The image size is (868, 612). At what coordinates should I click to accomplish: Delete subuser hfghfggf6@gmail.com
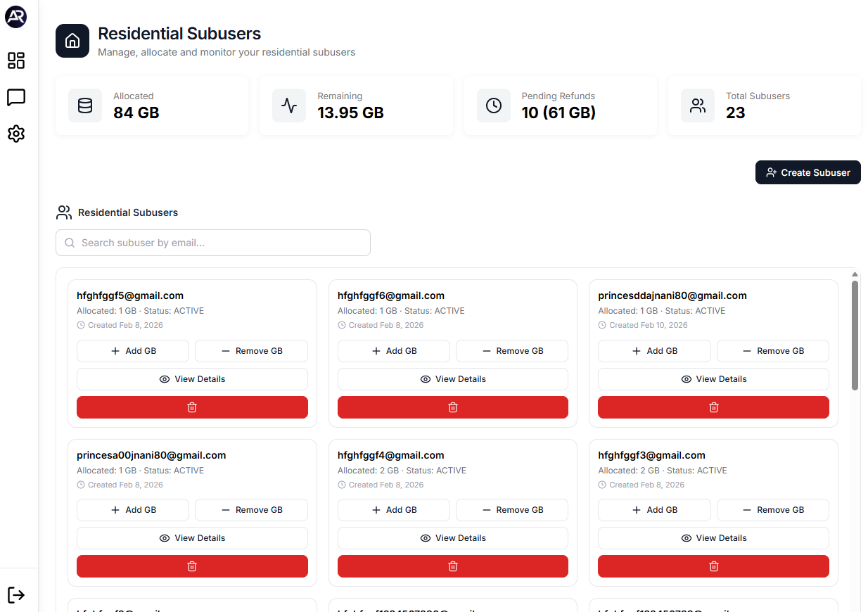(x=453, y=407)
